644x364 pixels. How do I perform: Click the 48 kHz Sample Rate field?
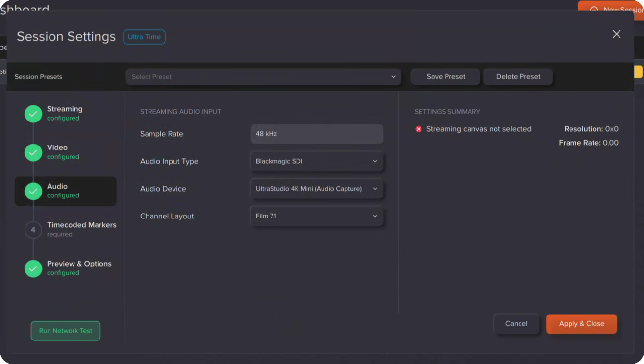coord(317,134)
